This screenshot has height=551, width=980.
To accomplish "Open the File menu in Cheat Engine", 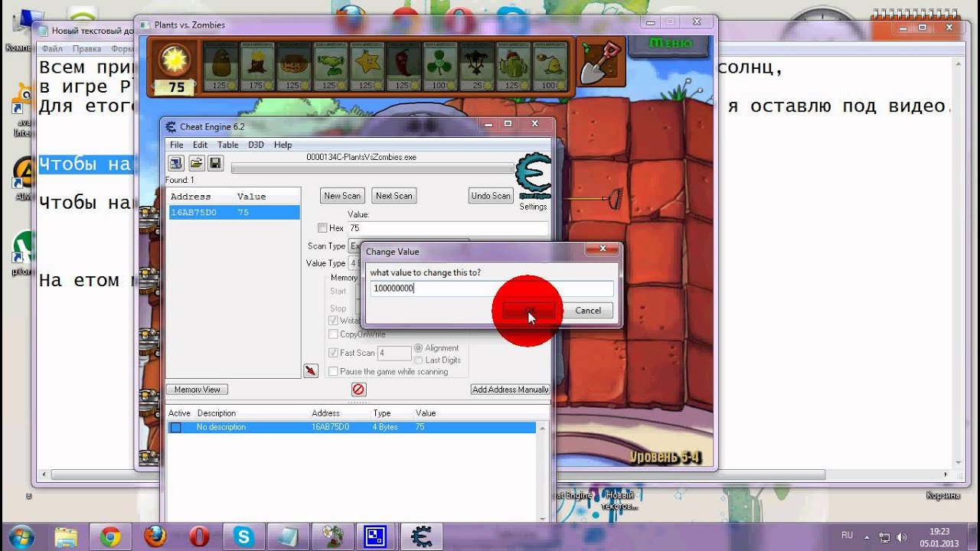I will click(x=176, y=145).
